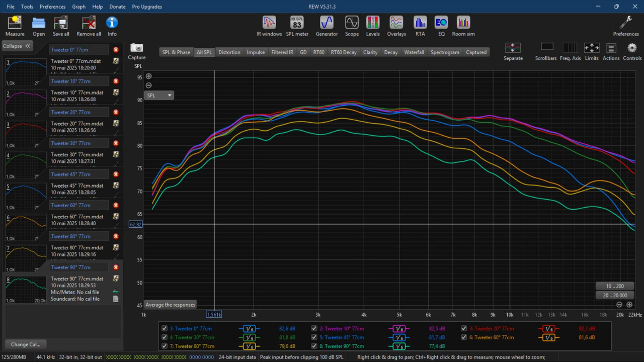Open graph Actions menu
This screenshot has width=644, height=362.
coord(611,51)
